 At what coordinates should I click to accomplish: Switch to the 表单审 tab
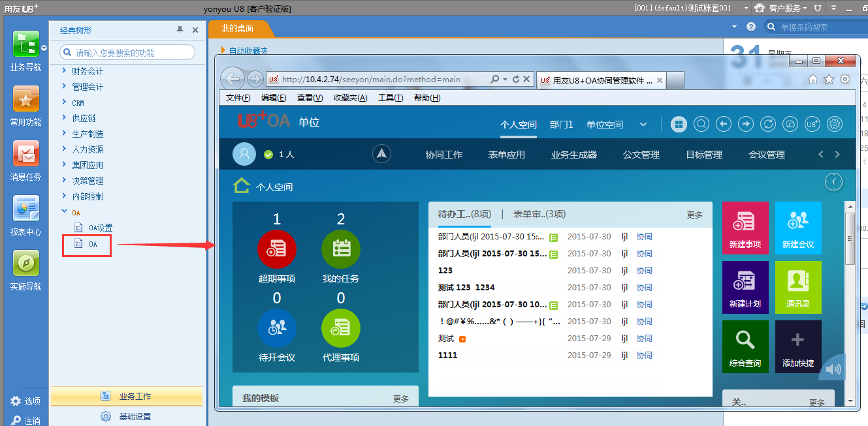539,214
